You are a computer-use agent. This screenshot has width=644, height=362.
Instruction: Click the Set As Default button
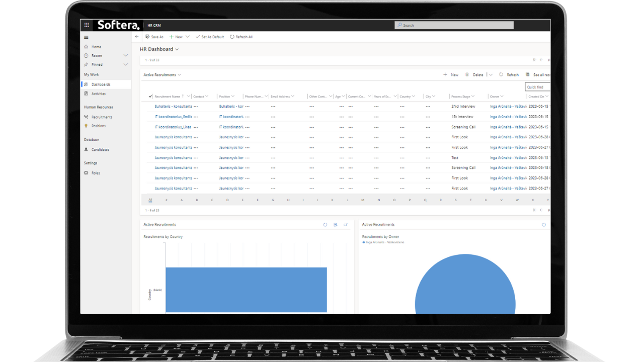210,37
